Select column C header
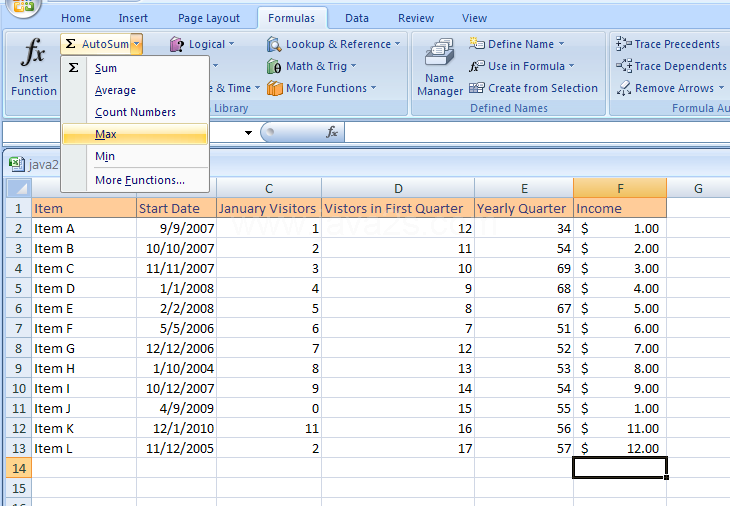 [269, 189]
